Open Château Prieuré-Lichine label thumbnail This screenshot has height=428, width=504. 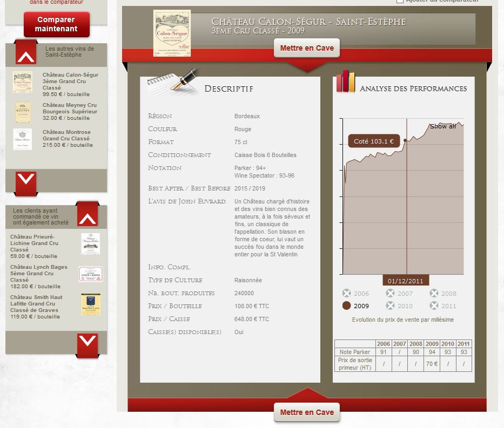(91, 244)
